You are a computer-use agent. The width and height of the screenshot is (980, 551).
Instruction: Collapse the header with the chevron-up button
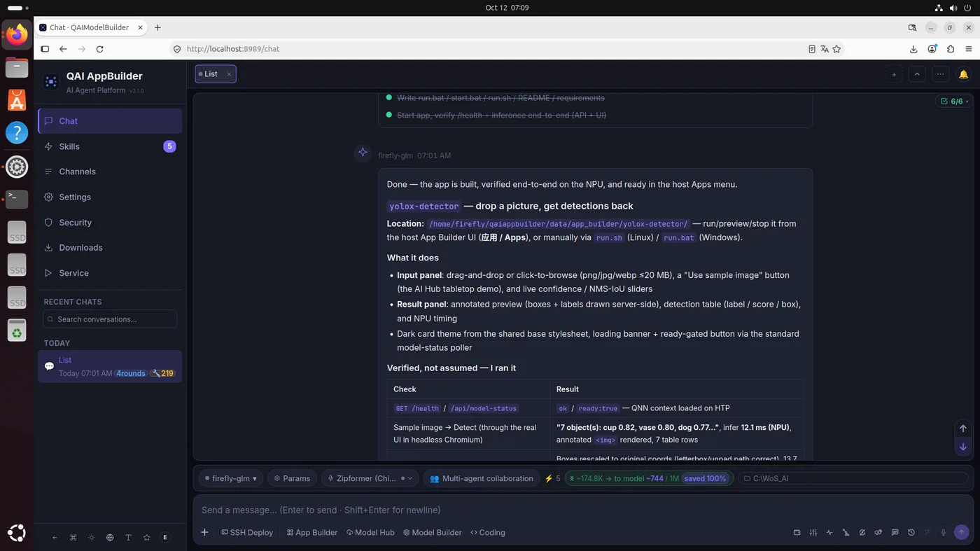917,74
